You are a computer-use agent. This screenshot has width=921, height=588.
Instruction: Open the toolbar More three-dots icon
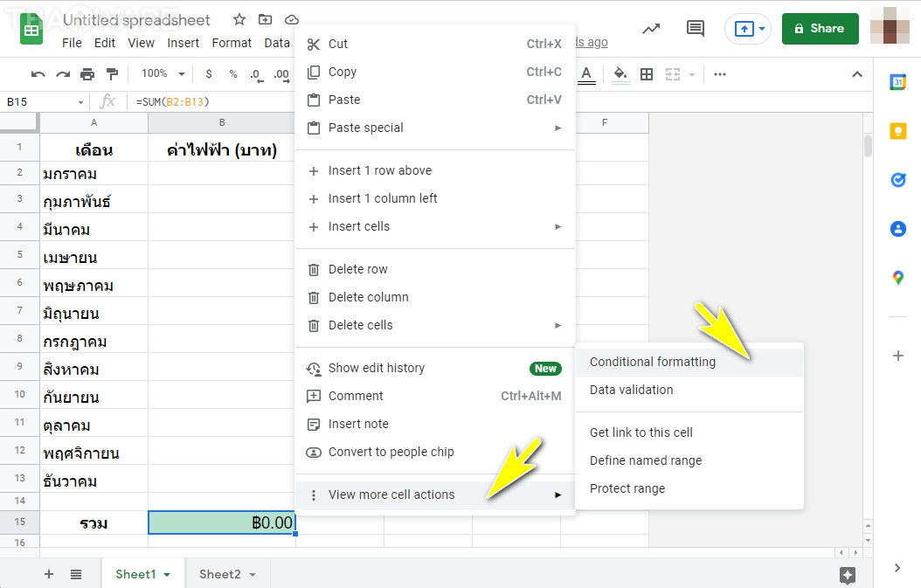tap(719, 74)
